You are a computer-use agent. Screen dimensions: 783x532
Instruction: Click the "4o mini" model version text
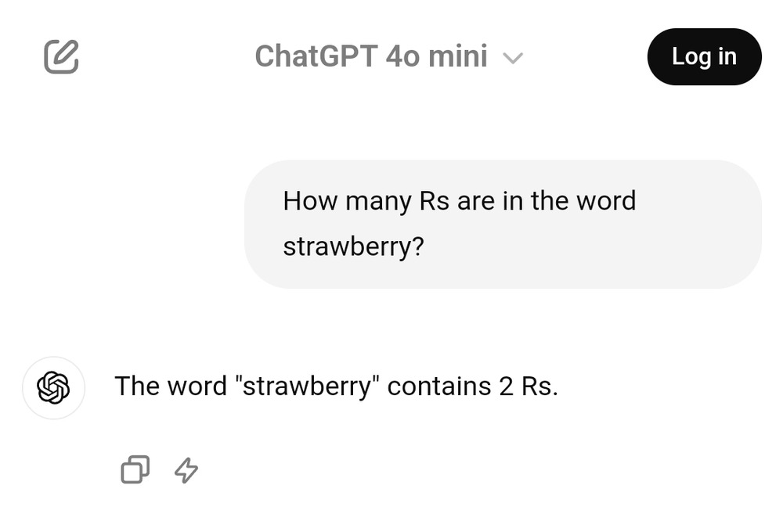[x=436, y=56]
